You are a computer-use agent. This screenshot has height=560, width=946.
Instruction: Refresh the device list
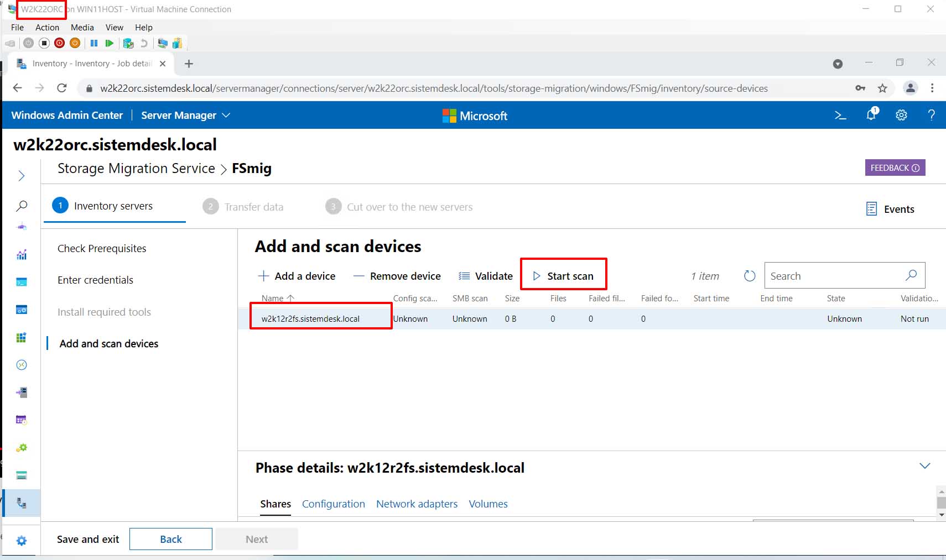[x=750, y=276]
